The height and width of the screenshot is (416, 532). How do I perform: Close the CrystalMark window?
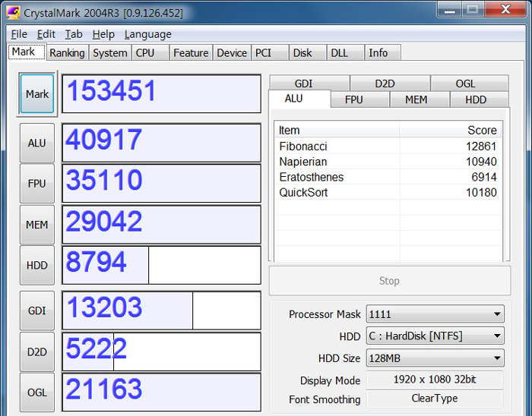point(506,9)
